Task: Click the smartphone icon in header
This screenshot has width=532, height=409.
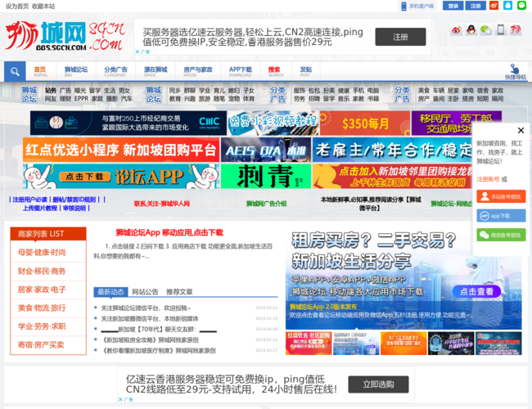Action: pyautogui.click(x=500, y=30)
